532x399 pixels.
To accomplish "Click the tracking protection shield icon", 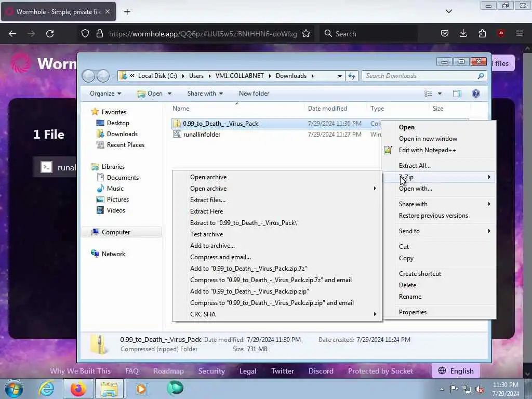I will pos(85,33).
